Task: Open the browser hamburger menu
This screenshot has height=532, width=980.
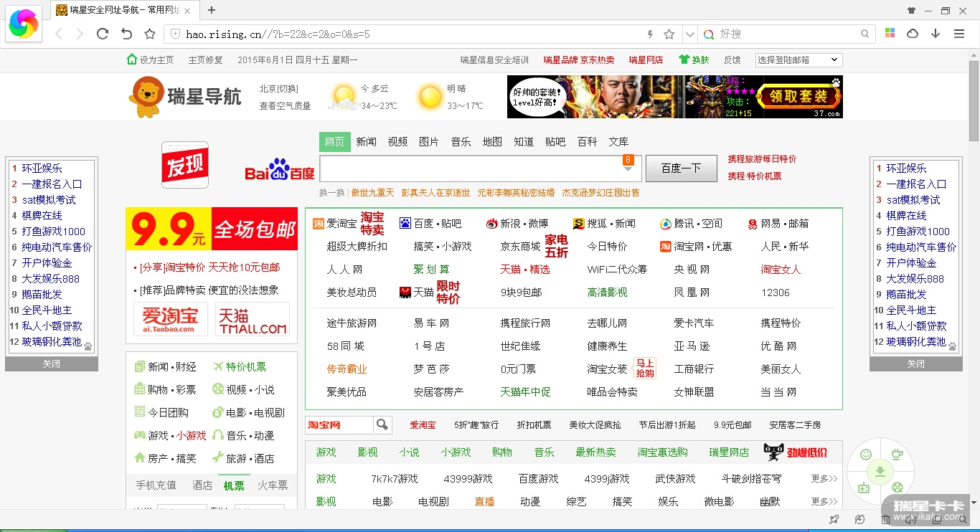Action: click(959, 34)
